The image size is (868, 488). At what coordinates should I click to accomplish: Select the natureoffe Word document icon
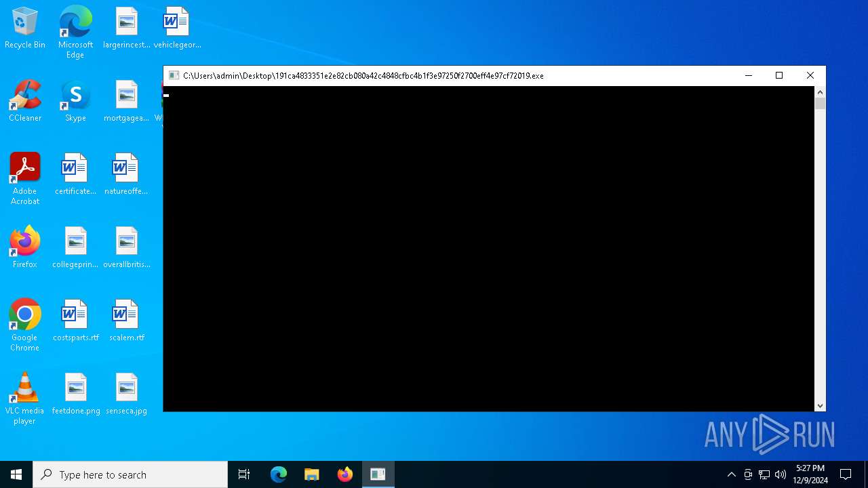coord(126,174)
